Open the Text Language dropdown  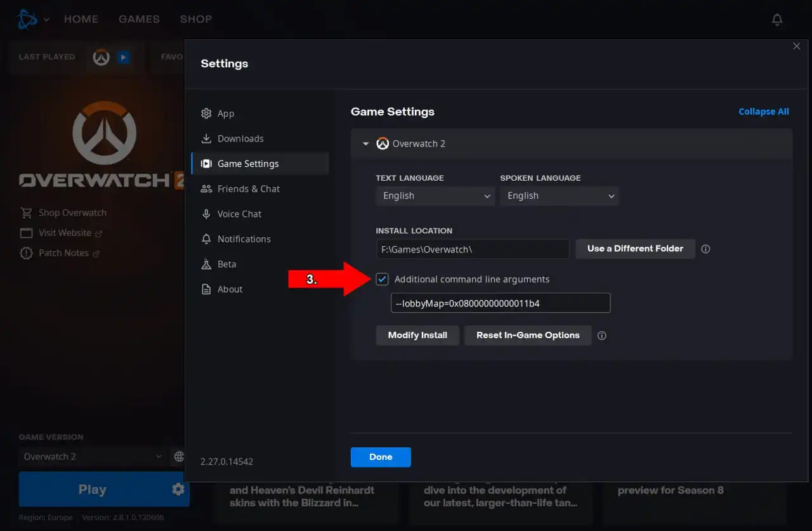[435, 196]
